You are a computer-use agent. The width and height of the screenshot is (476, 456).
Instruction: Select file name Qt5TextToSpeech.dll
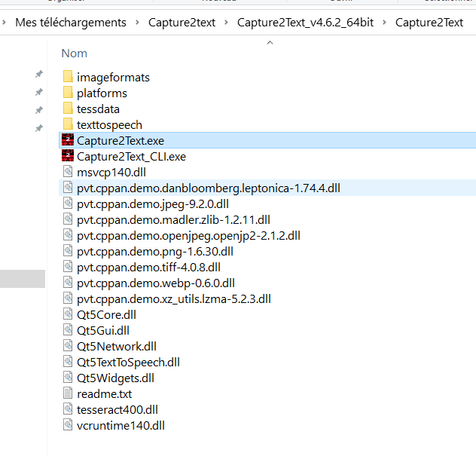[x=128, y=363]
